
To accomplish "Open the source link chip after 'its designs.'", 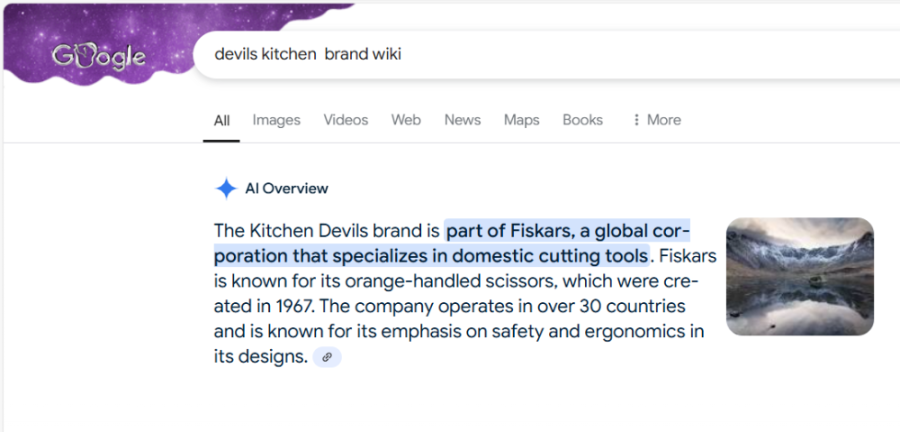I will tap(327, 357).
